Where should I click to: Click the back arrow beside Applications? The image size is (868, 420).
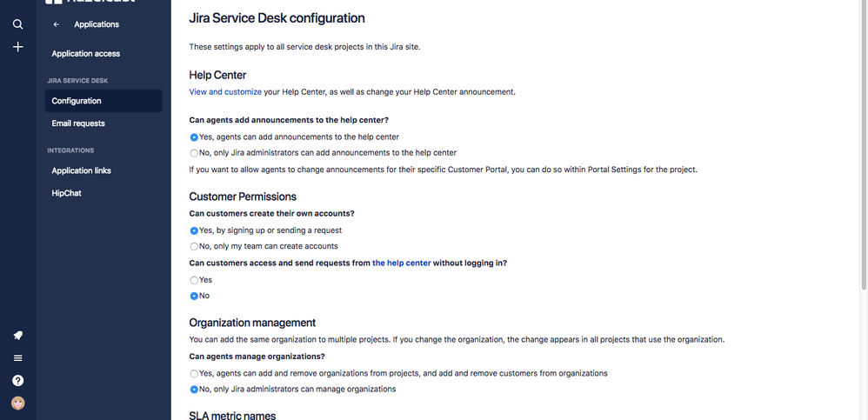[x=57, y=25]
